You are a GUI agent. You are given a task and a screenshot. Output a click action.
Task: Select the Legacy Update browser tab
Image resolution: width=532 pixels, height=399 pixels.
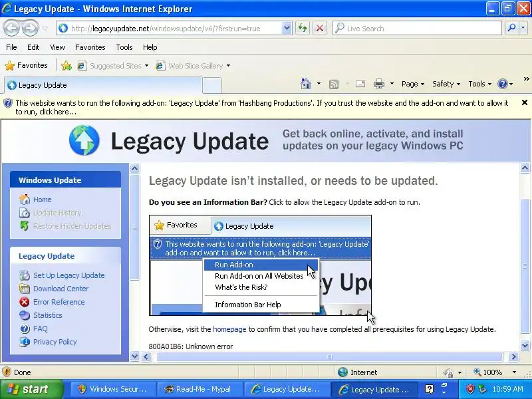click(x=103, y=85)
